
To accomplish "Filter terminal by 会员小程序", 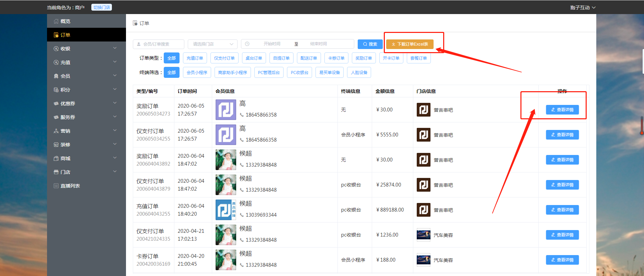I will [197, 73].
